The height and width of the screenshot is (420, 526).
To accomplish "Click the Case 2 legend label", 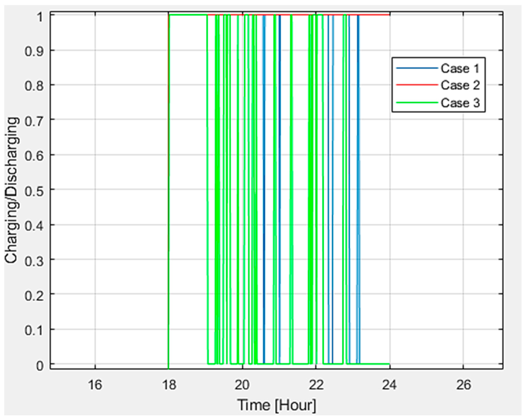I will 460,85.
